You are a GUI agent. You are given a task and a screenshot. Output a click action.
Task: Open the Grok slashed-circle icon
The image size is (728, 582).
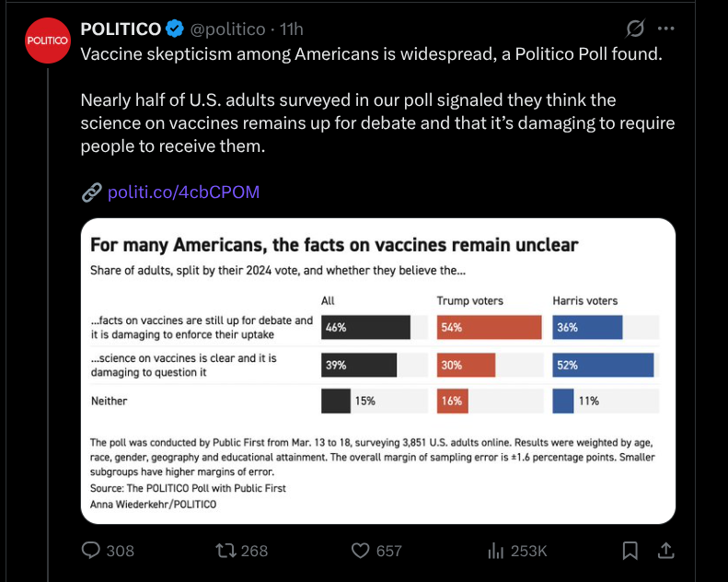click(x=634, y=29)
